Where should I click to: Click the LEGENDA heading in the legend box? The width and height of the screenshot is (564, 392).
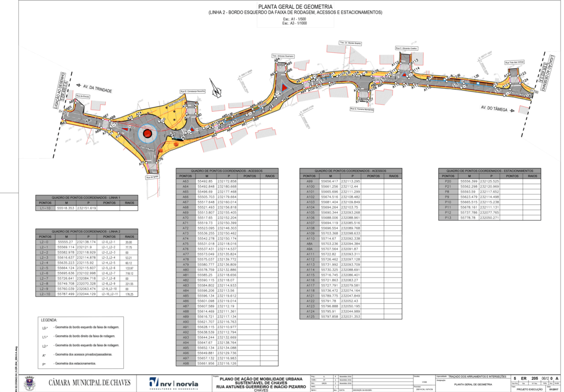pyautogui.click(x=50, y=319)
